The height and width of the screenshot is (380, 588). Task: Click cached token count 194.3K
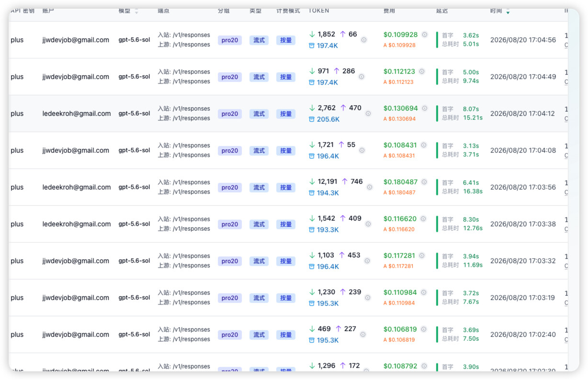point(328,193)
